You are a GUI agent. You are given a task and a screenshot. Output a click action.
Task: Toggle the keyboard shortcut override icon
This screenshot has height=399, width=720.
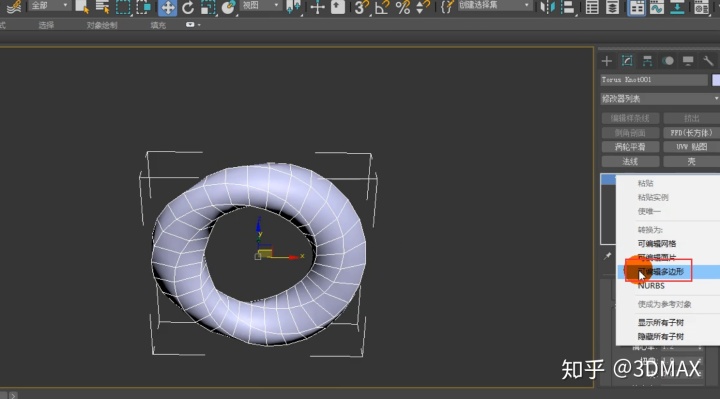[338, 6]
